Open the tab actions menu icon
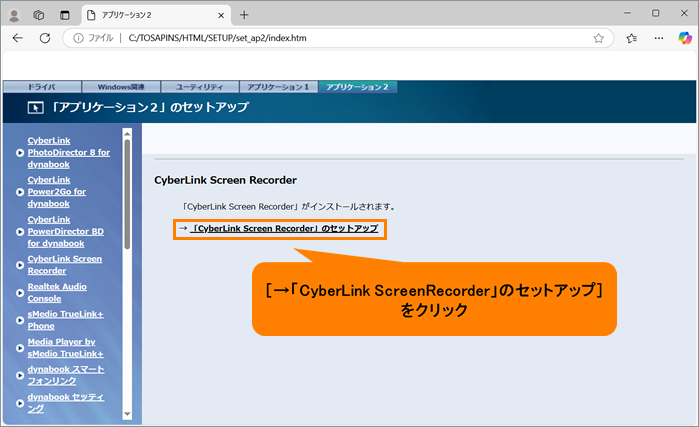699x427 pixels. (x=65, y=15)
